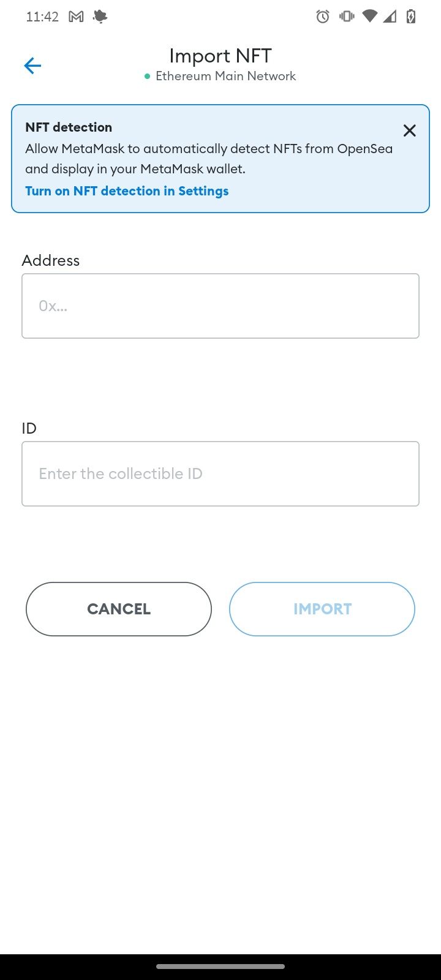Tap the Import button

322,609
